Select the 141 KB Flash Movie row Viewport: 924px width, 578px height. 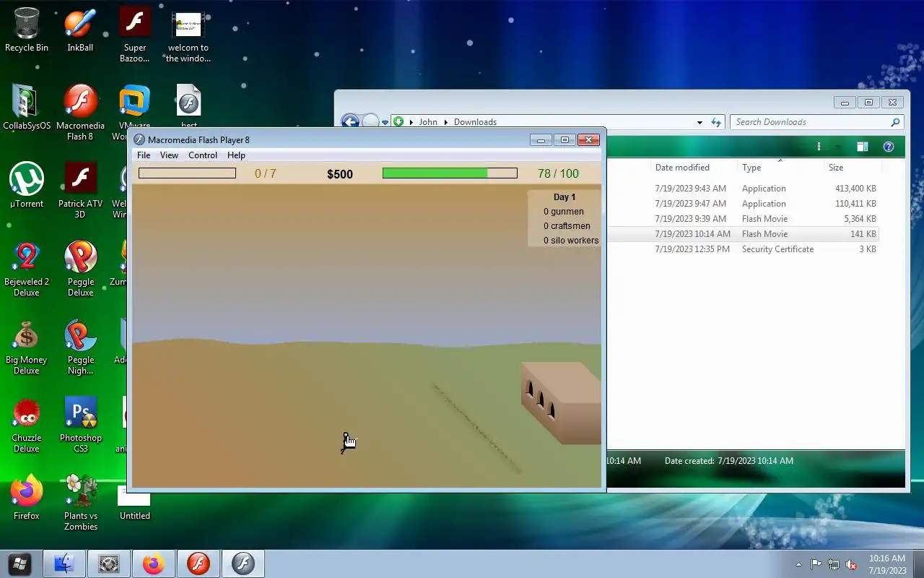pos(742,234)
